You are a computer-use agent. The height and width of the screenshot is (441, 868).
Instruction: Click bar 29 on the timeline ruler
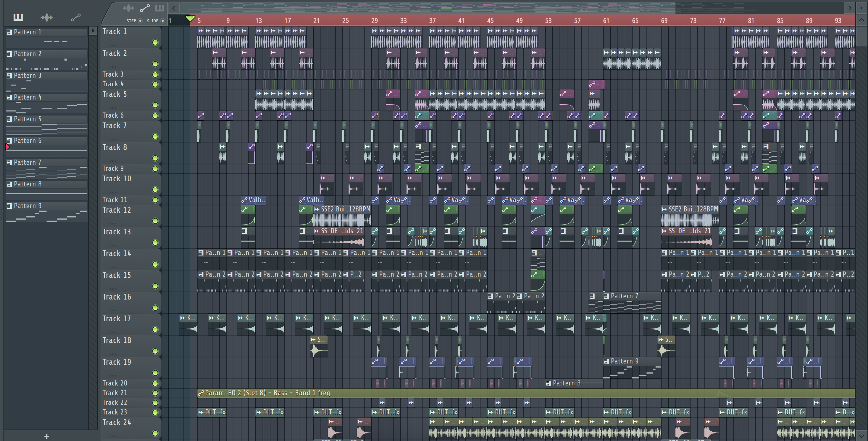pyautogui.click(x=374, y=21)
